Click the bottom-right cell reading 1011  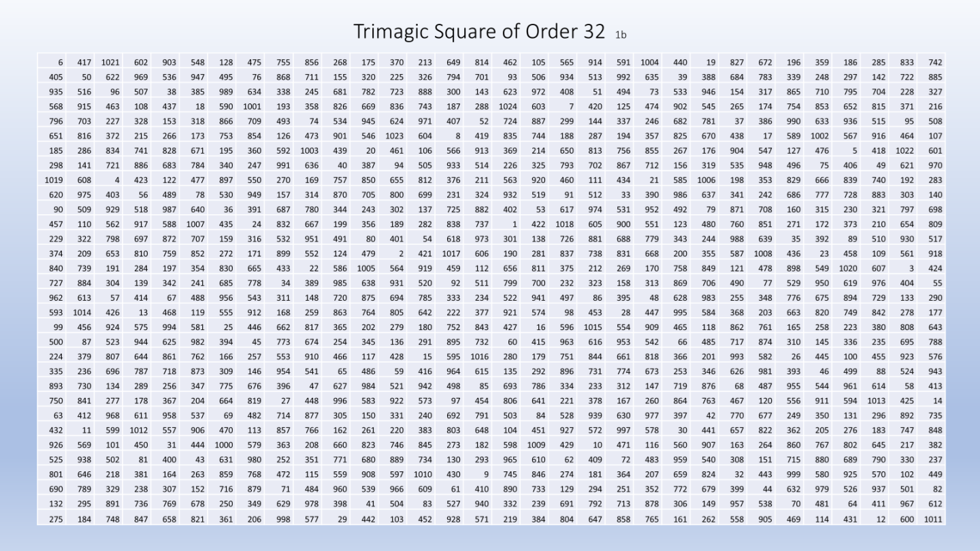point(932,519)
